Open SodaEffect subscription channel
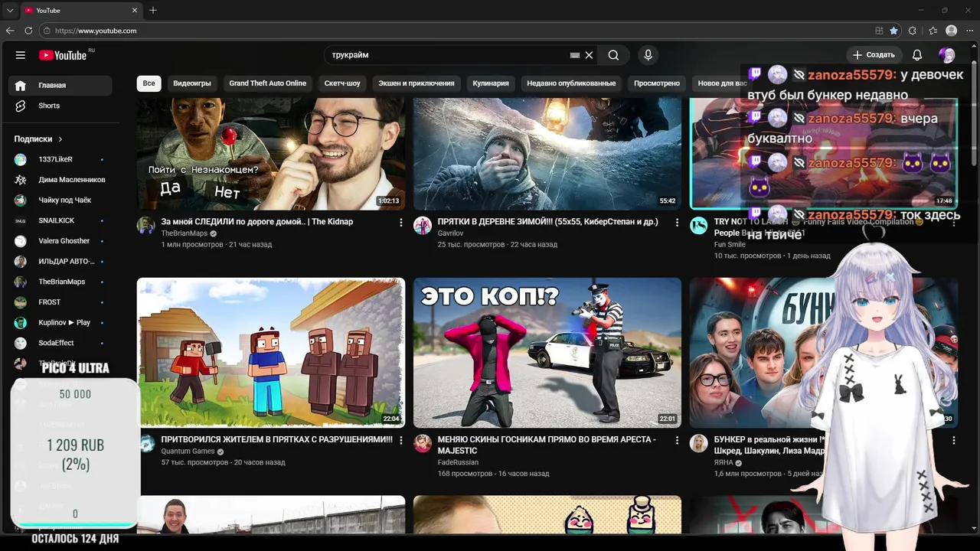This screenshot has width=980, height=551. [x=60, y=343]
